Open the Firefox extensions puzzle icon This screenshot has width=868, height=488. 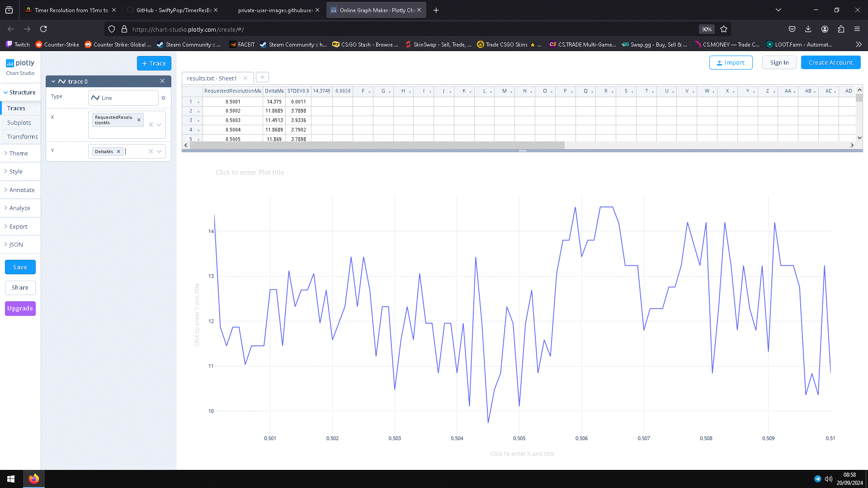tap(841, 29)
